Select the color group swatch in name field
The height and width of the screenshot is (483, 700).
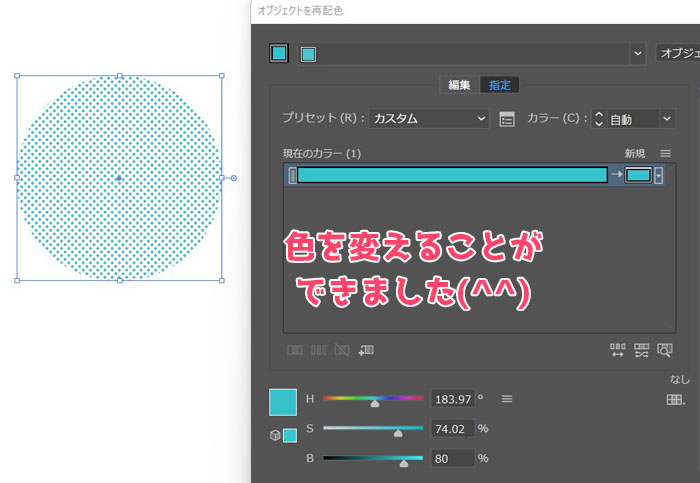(x=308, y=54)
